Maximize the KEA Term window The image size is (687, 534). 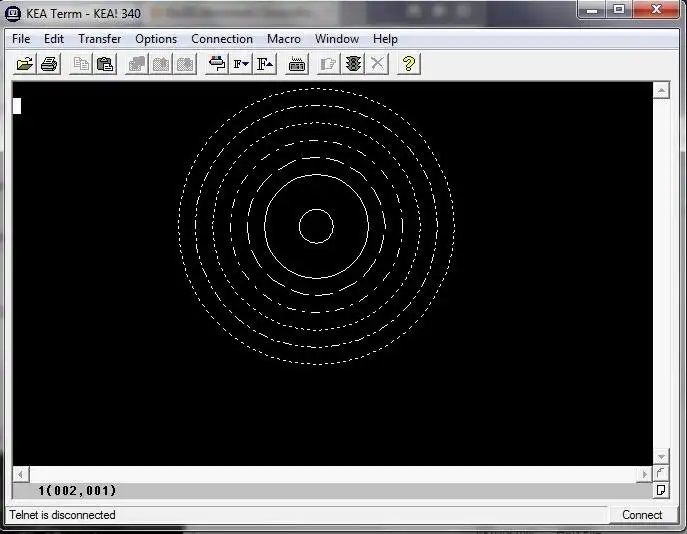point(619,10)
